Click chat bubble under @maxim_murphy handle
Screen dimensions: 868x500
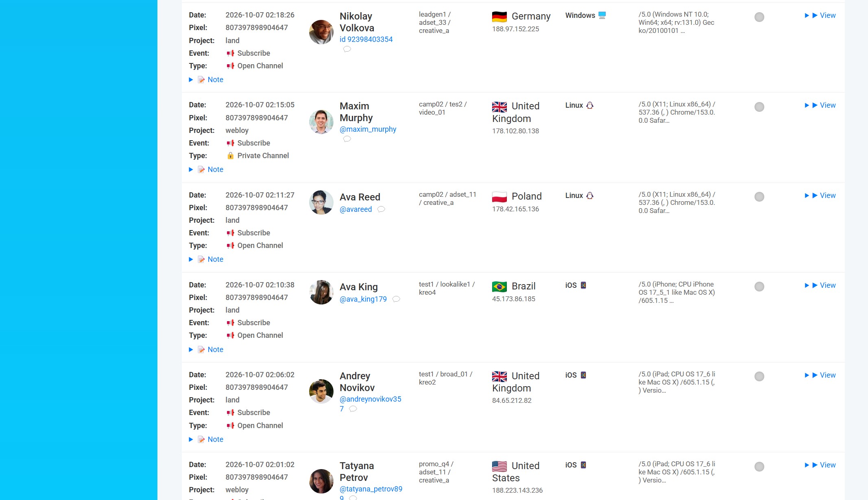(x=347, y=139)
